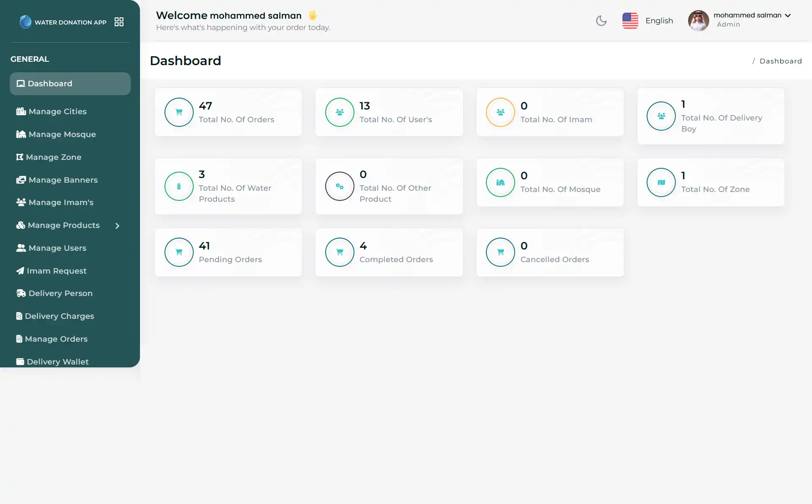Viewport: 812px width, 504px height.
Task: Click the Completed Orders summary card
Action: pos(388,252)
